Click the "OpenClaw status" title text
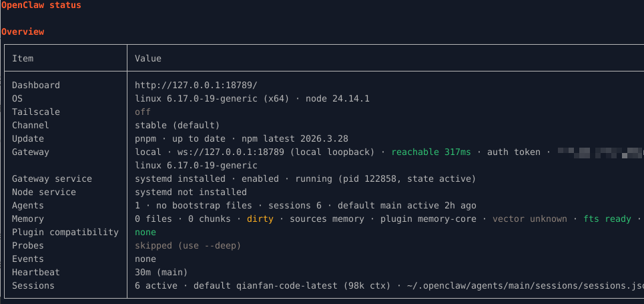The height and width of the screenshot is (304, 644). click(x=41, y=5)
